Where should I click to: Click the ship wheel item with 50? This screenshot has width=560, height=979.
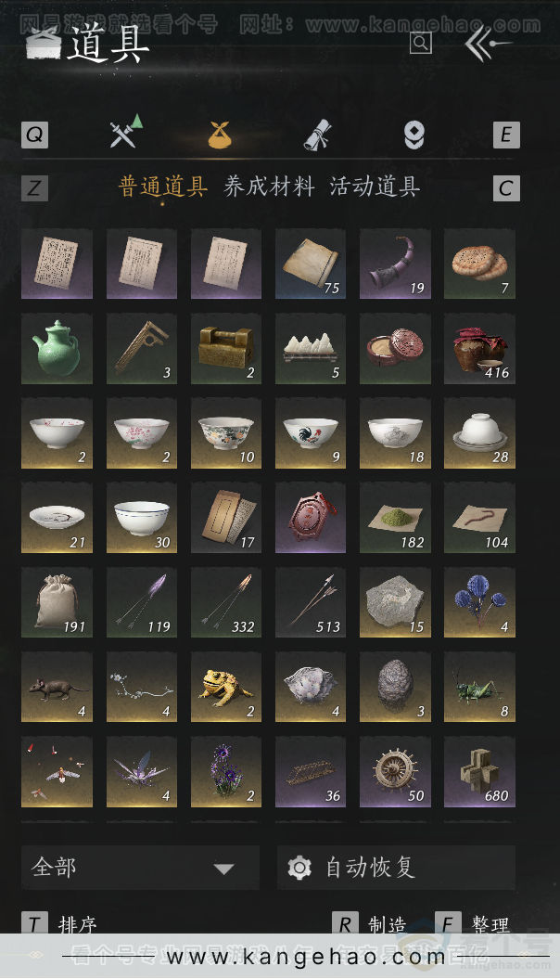coord(395,772)
